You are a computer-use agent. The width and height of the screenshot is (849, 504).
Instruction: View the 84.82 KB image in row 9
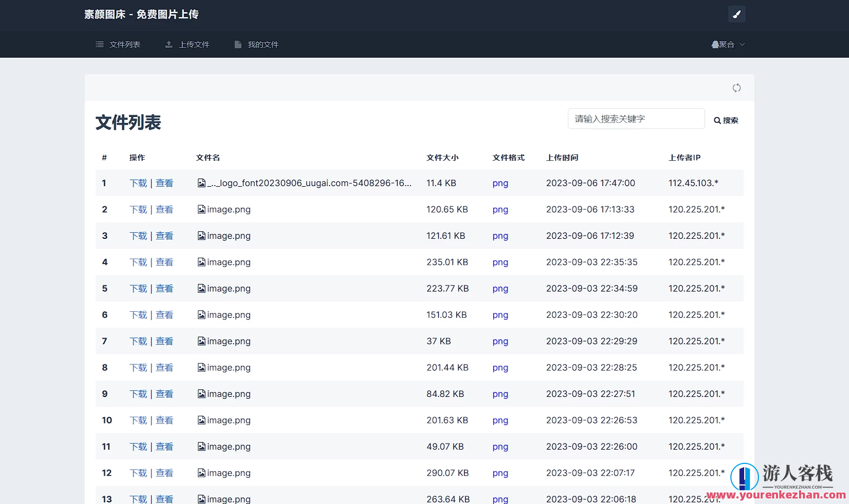pyautogui.click(x=164, y=394)
